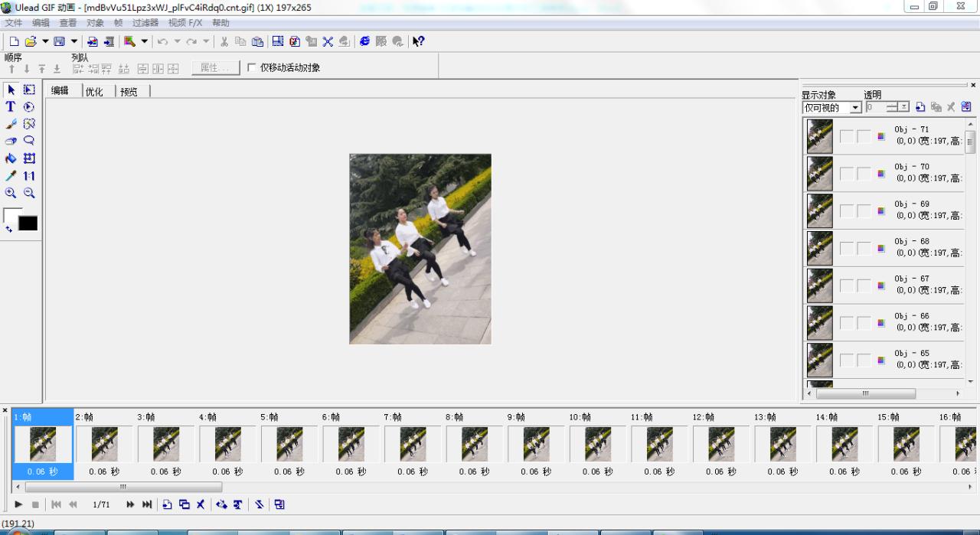The image size is (980, 535).
Task: Toggle the visibility box for Obj - 66
Action: click(847, 323)
